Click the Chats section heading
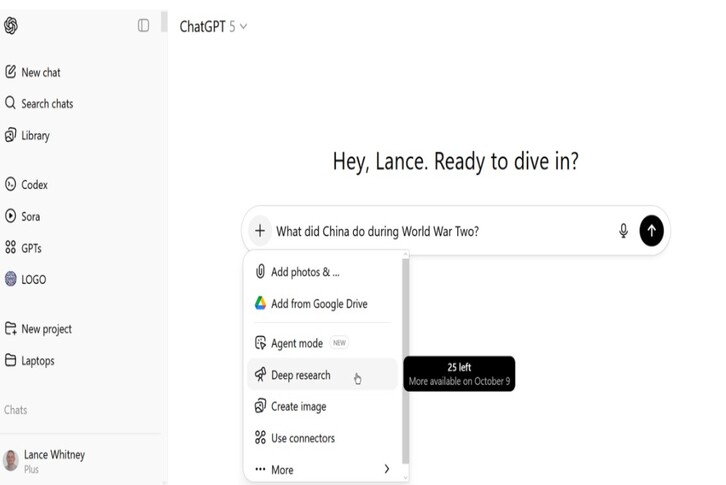726x485 pixels. pos(15,409)
